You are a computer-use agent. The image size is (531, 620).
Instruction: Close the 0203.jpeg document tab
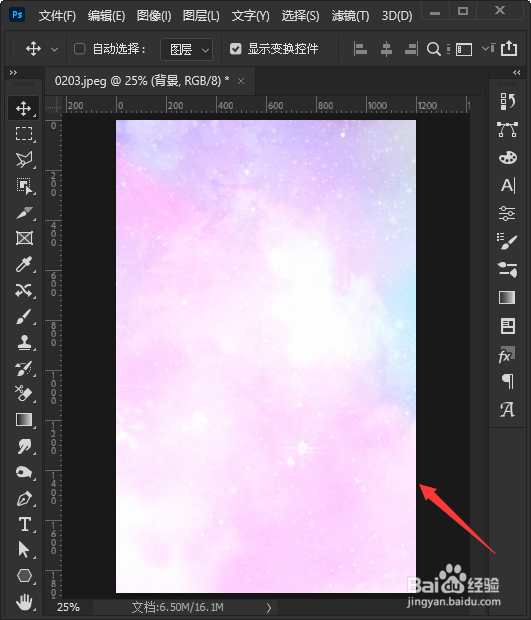(241, 81)
